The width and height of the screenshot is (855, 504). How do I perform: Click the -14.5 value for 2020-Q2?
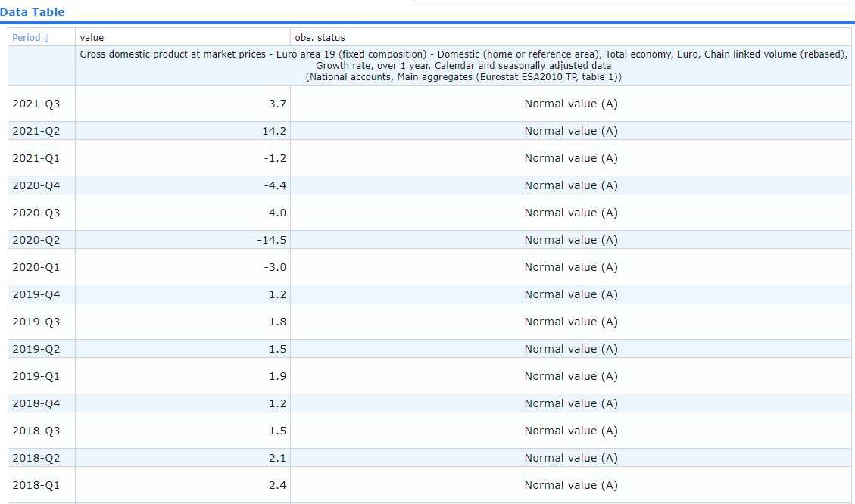tap(272, 240)
